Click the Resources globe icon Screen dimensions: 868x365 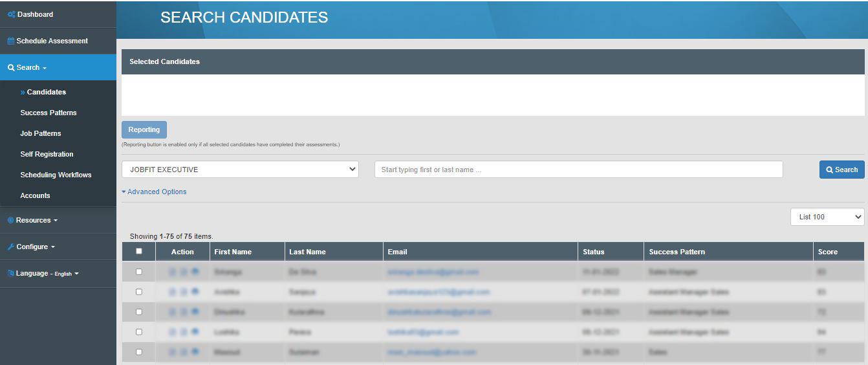(11, 220)
